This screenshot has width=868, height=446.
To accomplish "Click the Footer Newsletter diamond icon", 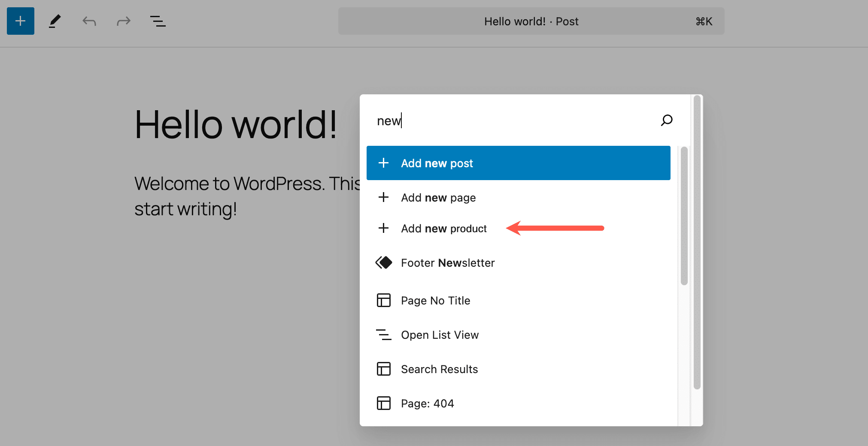I will [x=383, y=262].
